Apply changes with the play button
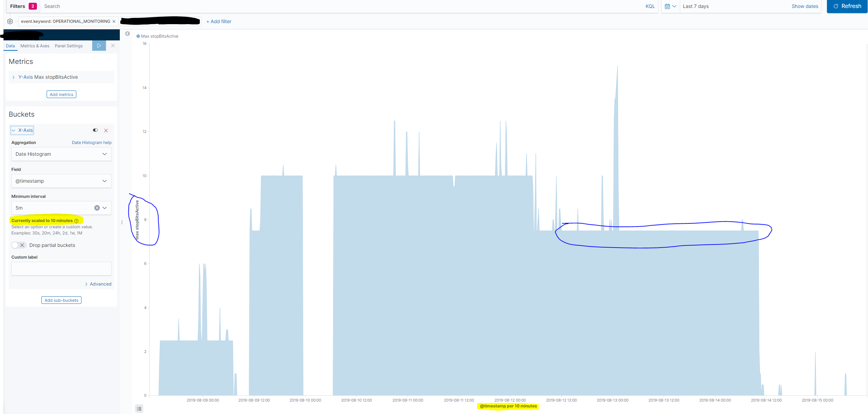This screenshot has width=868, height=414. 99,46
